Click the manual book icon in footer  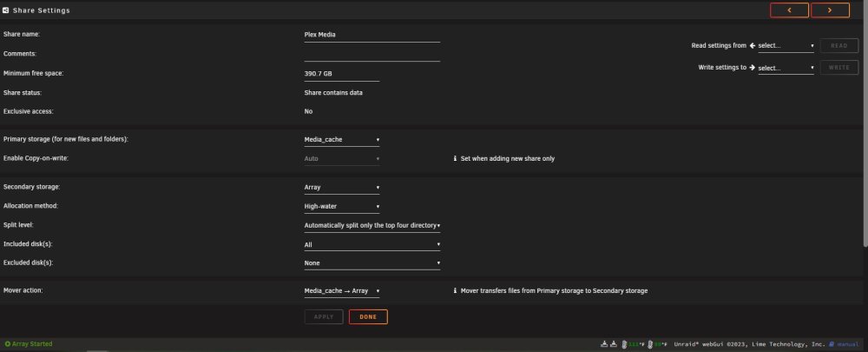click(x=832, y=344)
